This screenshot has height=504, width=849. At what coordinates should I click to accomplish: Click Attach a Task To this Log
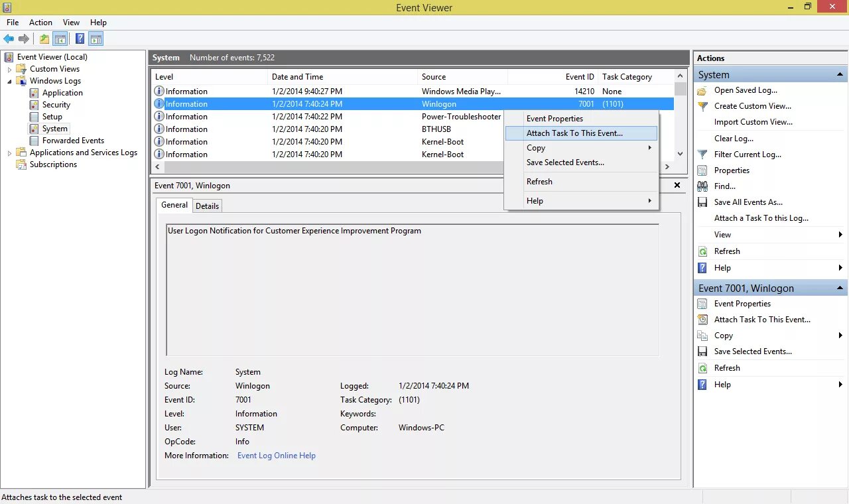click(x=761, y=218)
